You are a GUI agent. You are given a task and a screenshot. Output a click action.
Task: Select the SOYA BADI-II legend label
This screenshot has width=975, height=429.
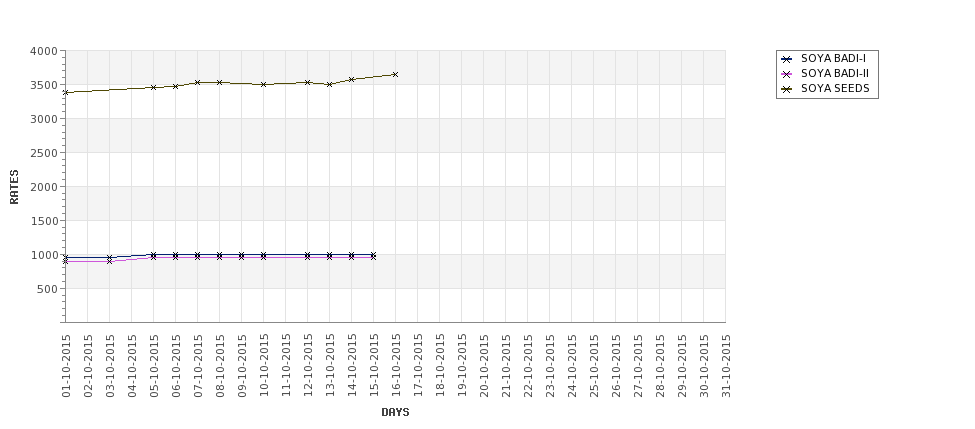835,73
